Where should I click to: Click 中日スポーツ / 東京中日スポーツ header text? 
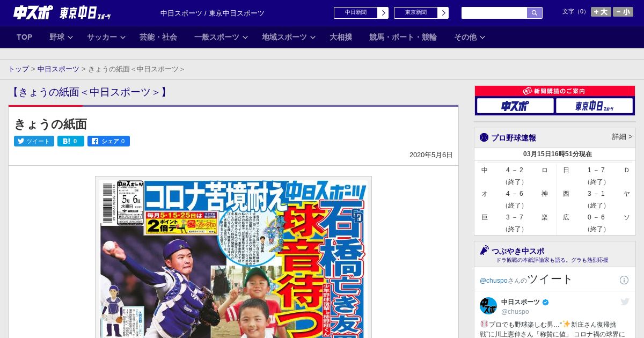tap(213, 13)
